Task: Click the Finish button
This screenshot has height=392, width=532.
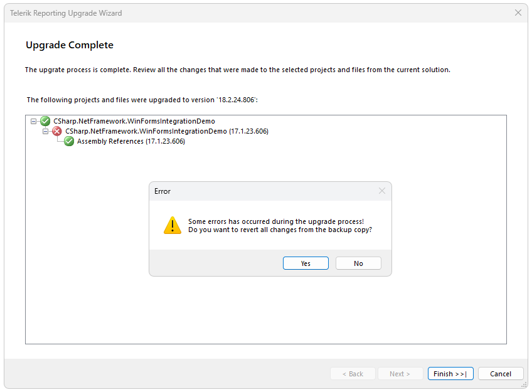Action: (450, 373)
